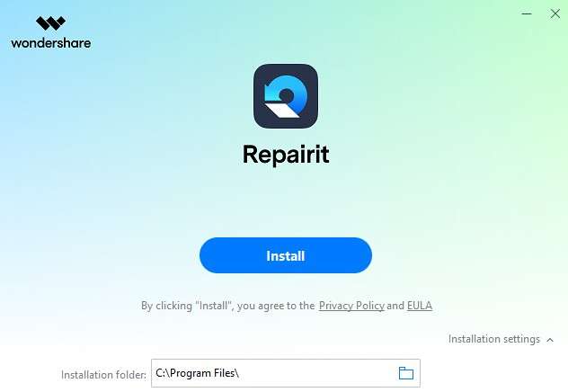The width and height of the screenshot is (568, 392).
Task: Open the folder browse icon
Action: 405,373
